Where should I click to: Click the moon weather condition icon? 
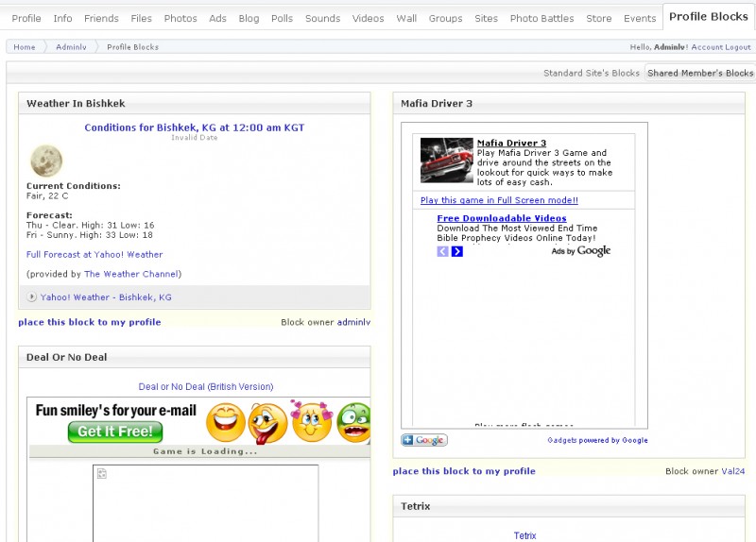pos(46,161)
